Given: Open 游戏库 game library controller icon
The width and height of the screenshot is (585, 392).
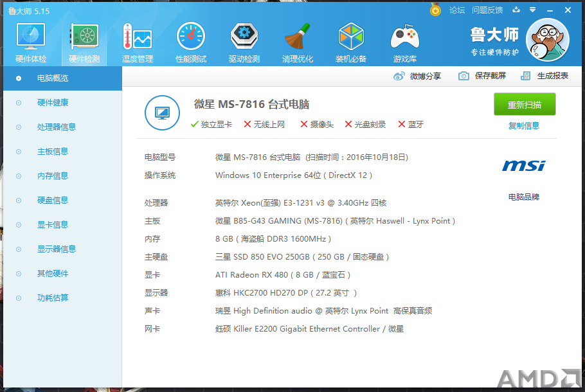Looking at the screenshot, I should click(x=405, y=42).
